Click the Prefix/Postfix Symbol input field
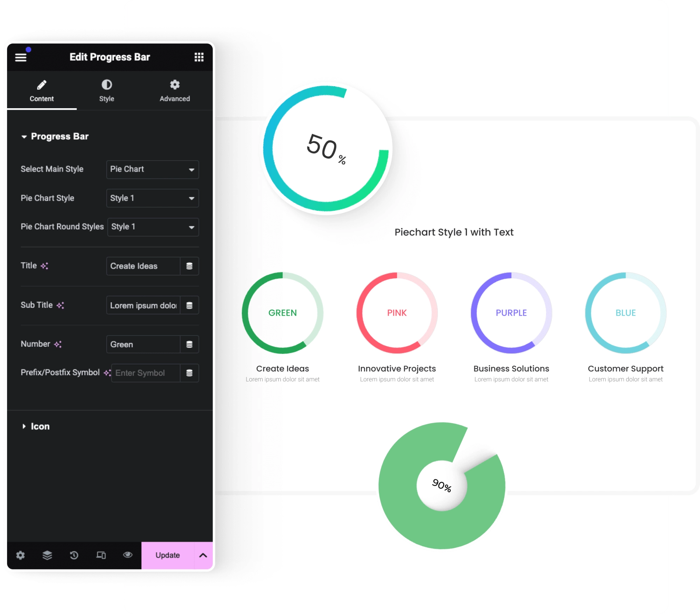 tap(146, 373)
